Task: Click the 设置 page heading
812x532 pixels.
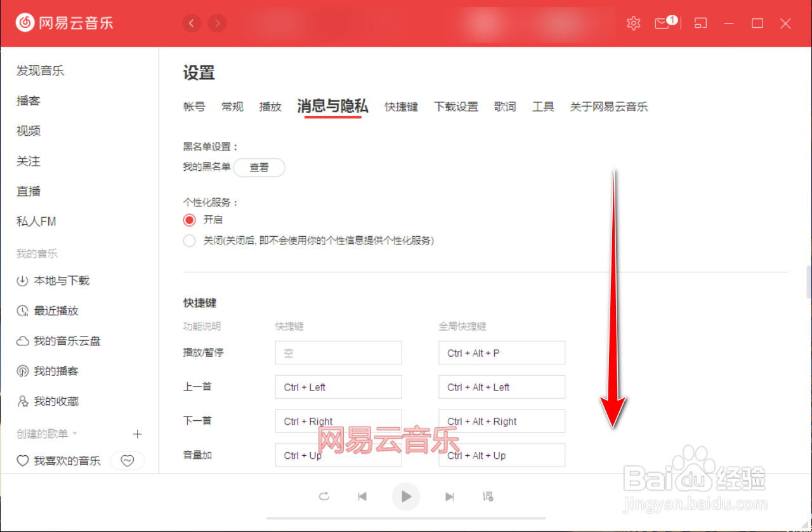Action: [199, 73]
